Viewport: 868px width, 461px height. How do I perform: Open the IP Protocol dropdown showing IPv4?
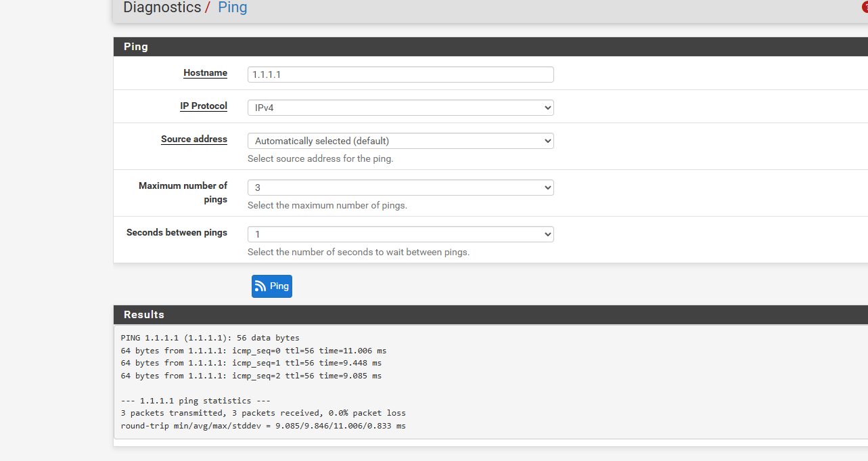(401, 108)
